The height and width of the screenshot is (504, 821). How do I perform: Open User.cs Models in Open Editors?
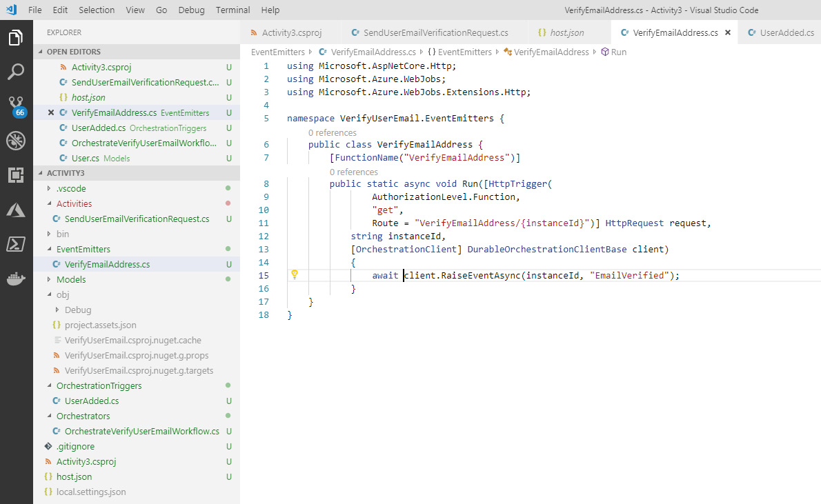[137, 158]
